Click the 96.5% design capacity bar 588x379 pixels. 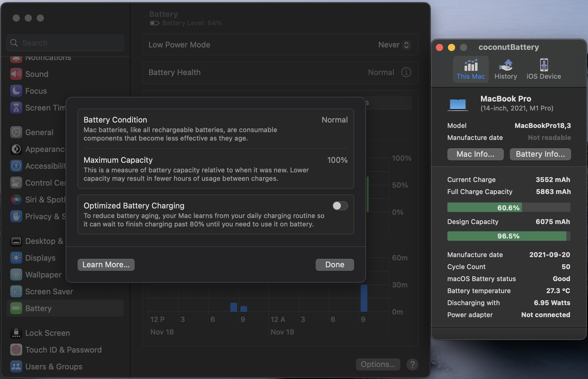[x=508, y=236]
